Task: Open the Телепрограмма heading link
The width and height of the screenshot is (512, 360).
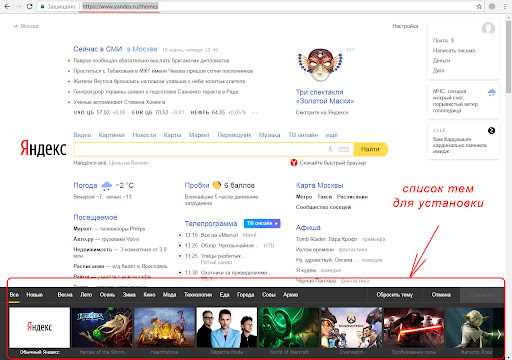Action: coord(211,223)
